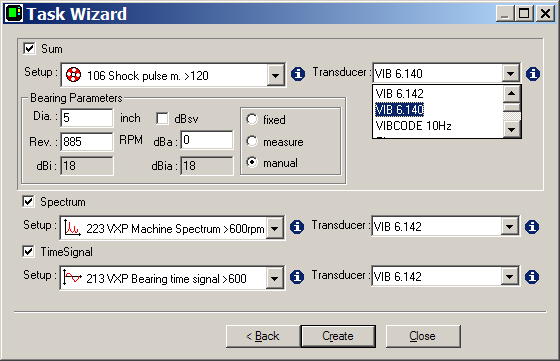Screen dimensions: 560x361
Task: Open info for Spectrum transducer VIB 6.142
Action: pyautogui.click(x=532, y=227)
